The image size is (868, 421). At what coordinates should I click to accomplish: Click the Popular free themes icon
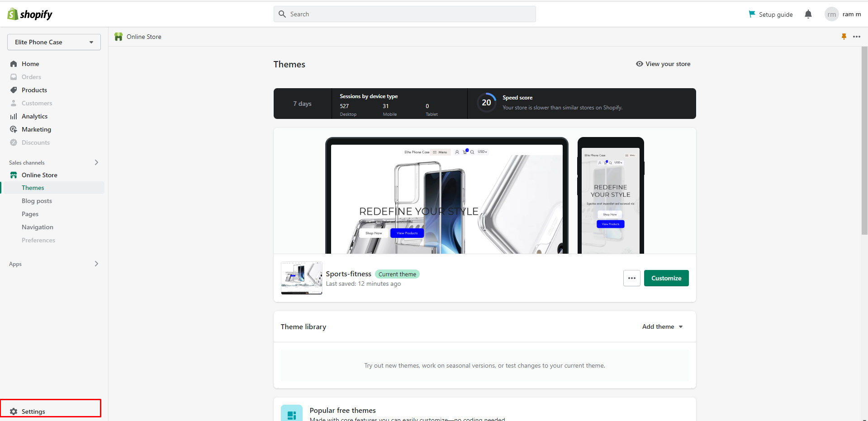tap(292, 413)
